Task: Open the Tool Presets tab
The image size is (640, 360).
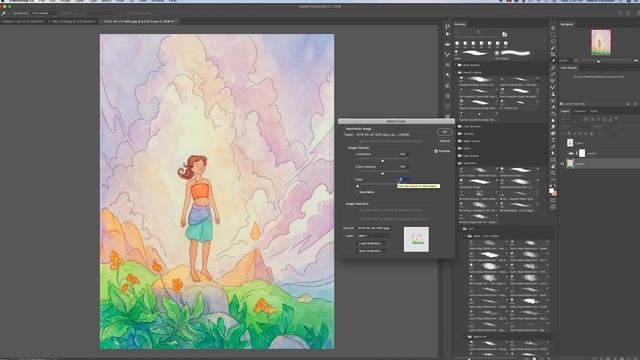Action: click(568, 68)
